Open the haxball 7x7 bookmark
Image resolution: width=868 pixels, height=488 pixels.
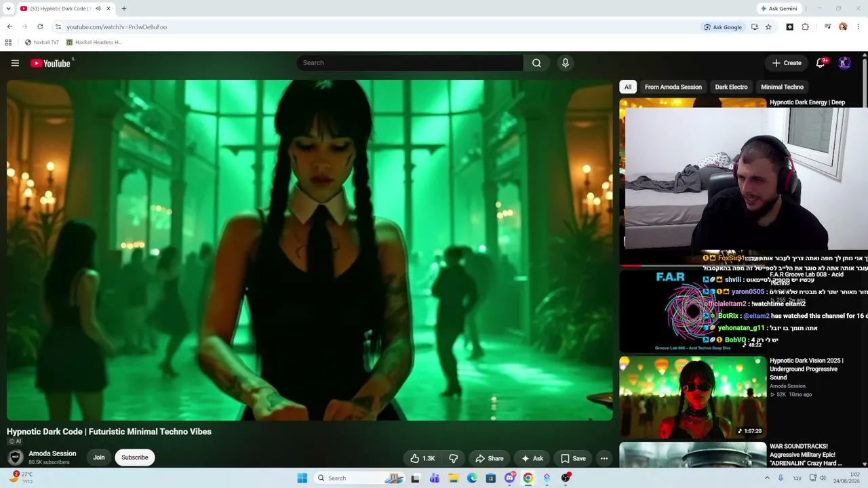tap(42, 42)
